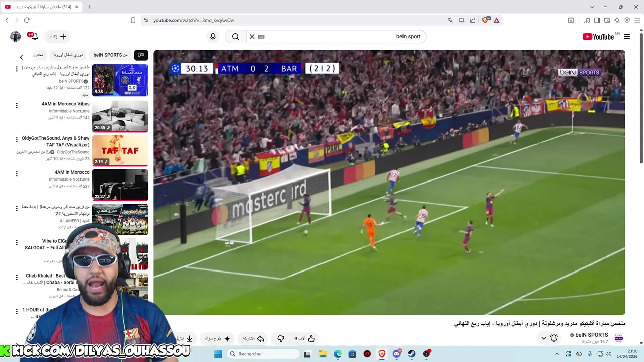This screenshot has height=362, width=644.
Task: Open Discord from the taskbar
Action: (397, 354)
